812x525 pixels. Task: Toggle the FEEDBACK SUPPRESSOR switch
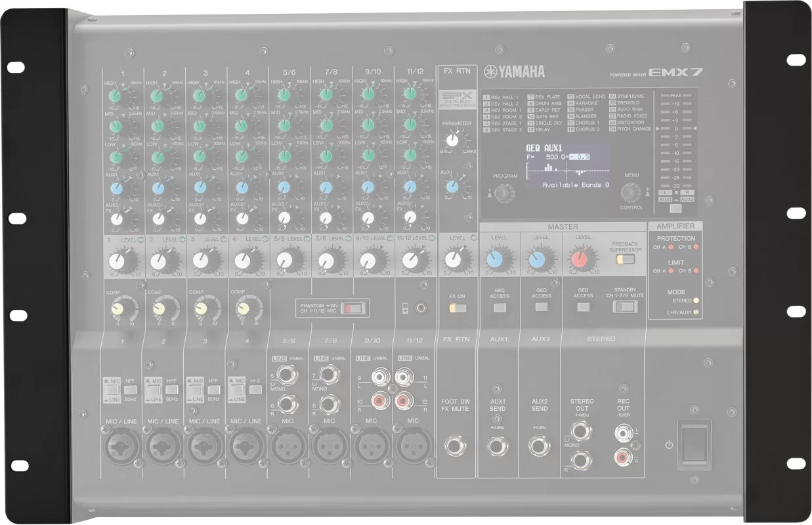(624, 259)
